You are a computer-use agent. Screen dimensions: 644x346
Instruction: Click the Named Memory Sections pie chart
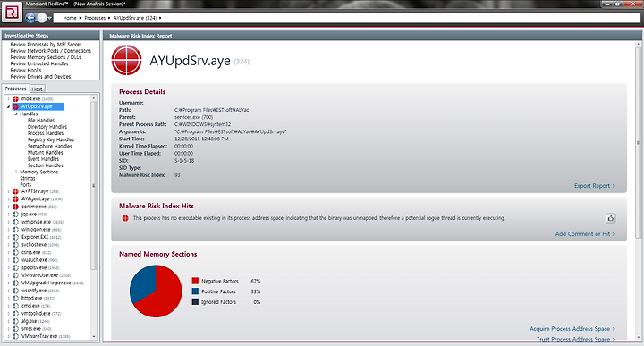156,291
